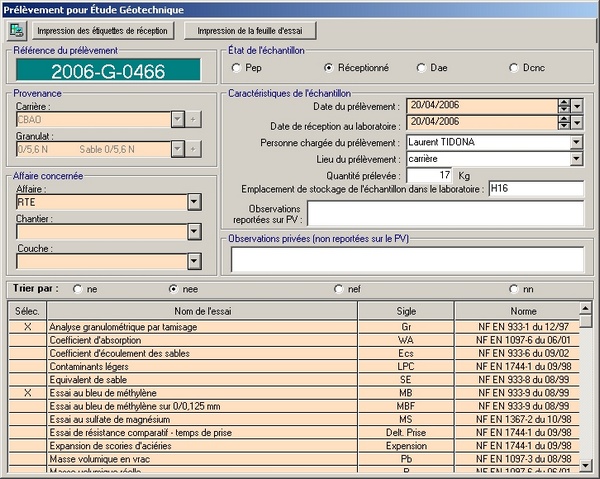Expand the 'Chantier' dropdown list

(x=193, y=232)
